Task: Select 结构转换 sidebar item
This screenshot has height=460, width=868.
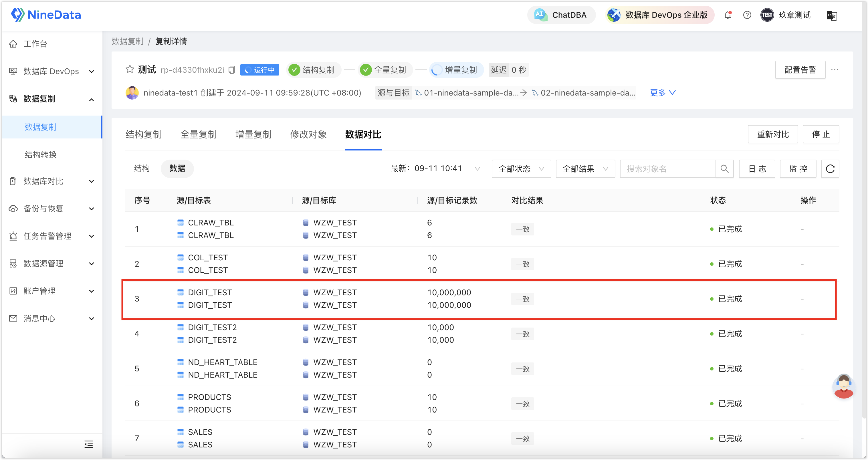Action: [51, 154]
